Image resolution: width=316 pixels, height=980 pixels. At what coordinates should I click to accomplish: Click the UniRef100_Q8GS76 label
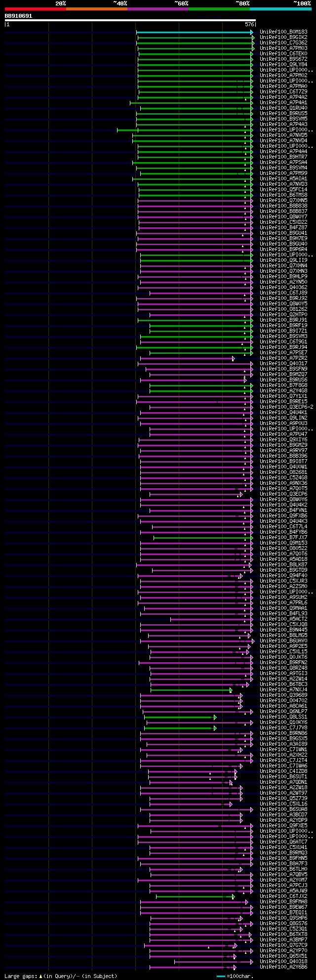coord(283,924)
